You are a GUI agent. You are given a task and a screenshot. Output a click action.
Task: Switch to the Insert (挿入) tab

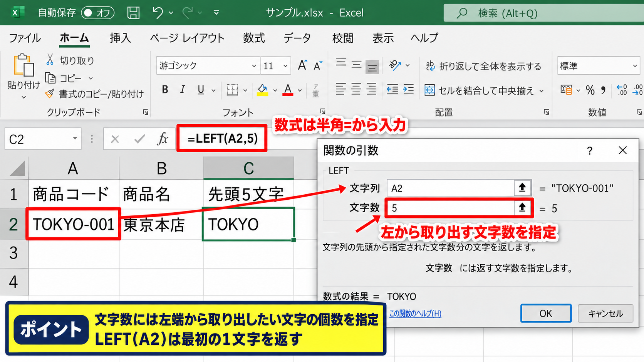[x=120, y=38]
